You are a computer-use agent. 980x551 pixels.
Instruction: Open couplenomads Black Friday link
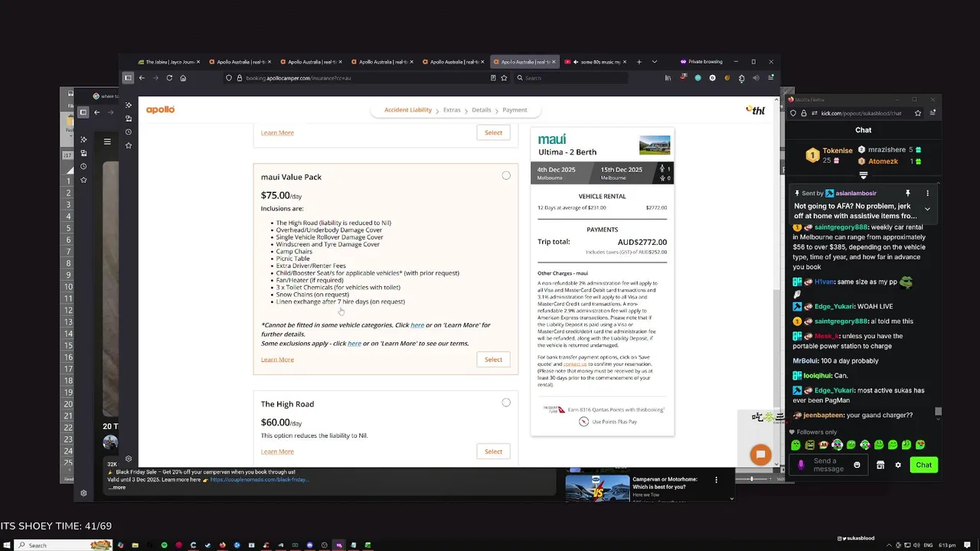(x=259, y=480)
